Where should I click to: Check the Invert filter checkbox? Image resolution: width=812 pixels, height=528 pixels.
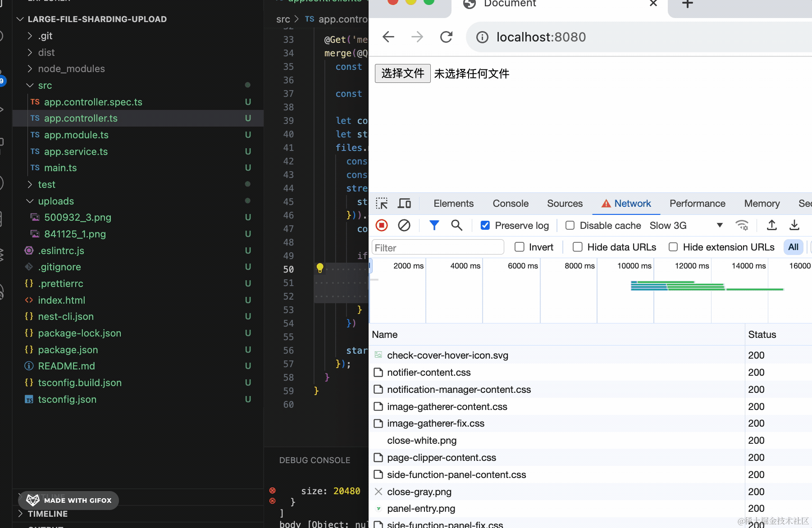(x=520, y=247)
